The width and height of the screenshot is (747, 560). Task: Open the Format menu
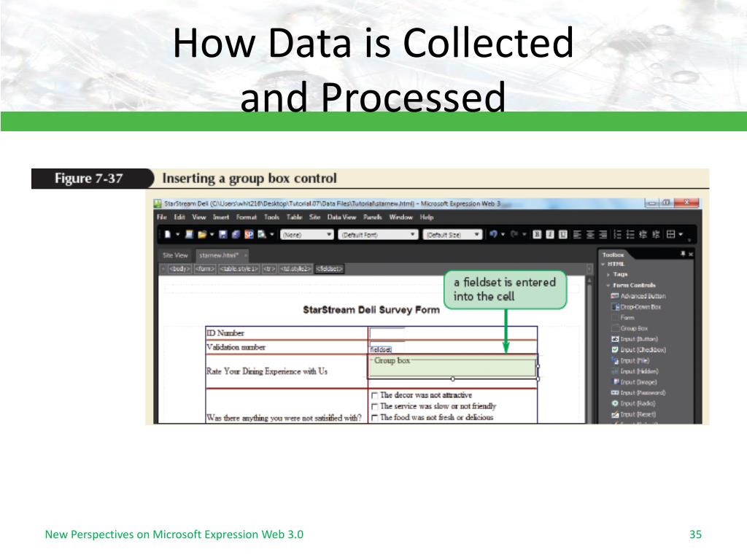pyautogui.click(x=247, y=217)
